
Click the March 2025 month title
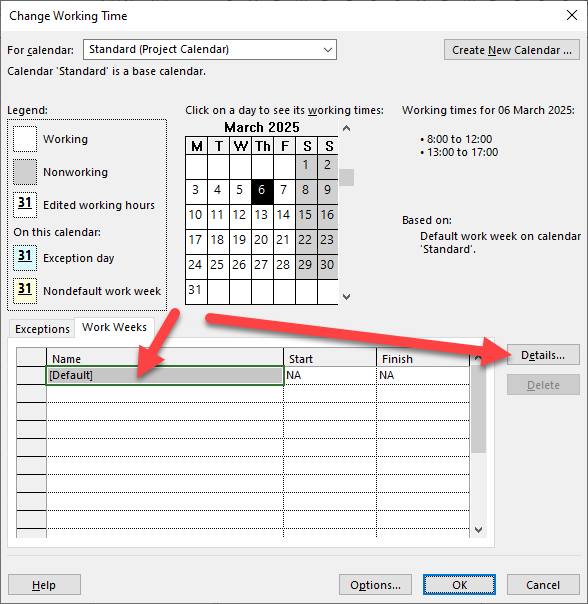pyautogui.click(x=262, y=127)
